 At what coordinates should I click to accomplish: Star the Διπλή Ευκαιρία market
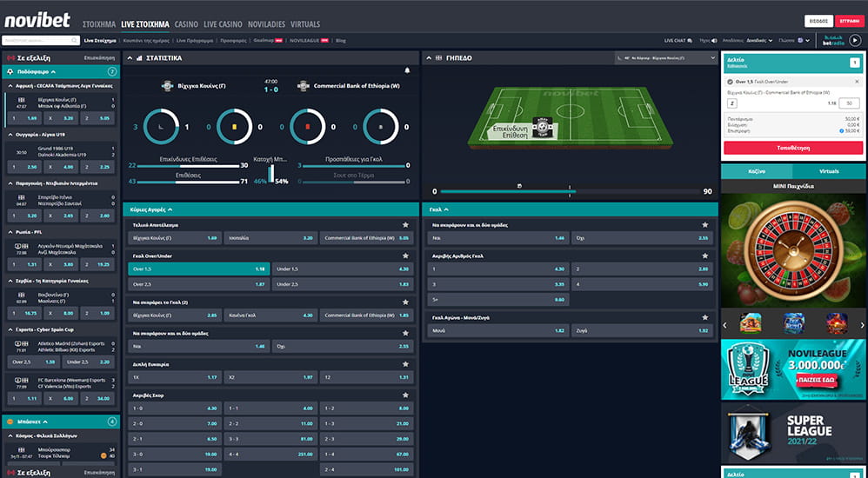(405, 364)
